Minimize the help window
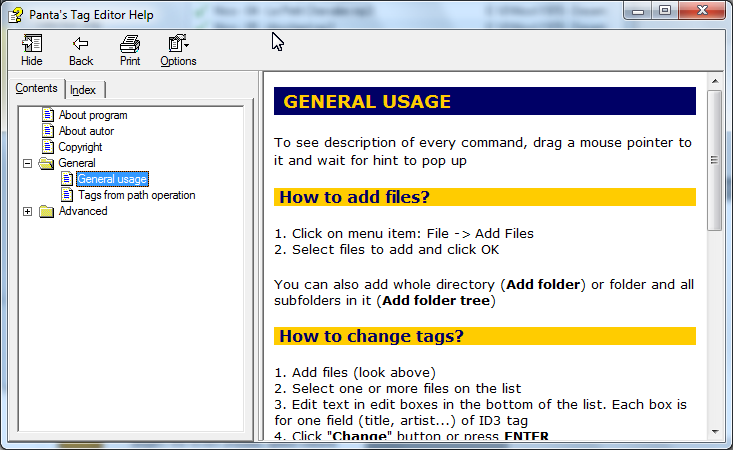This screenshot has height=450, width=733. [638, 11]
